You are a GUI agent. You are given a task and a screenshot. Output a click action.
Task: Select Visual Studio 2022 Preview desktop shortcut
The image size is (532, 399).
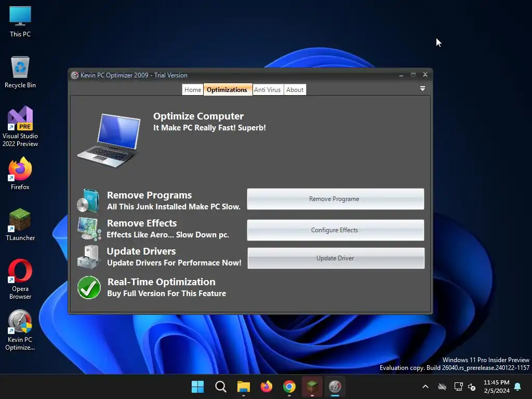click(x=20, y=126)
